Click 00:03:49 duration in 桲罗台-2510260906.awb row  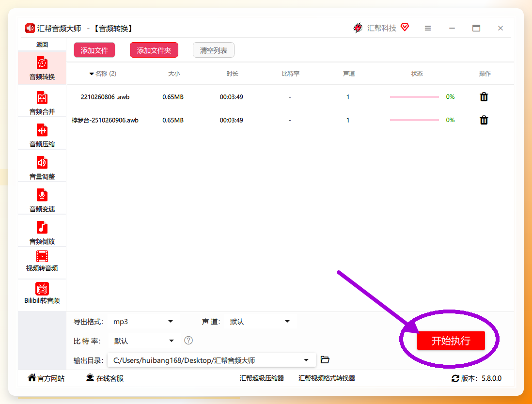tap(232, 120)
